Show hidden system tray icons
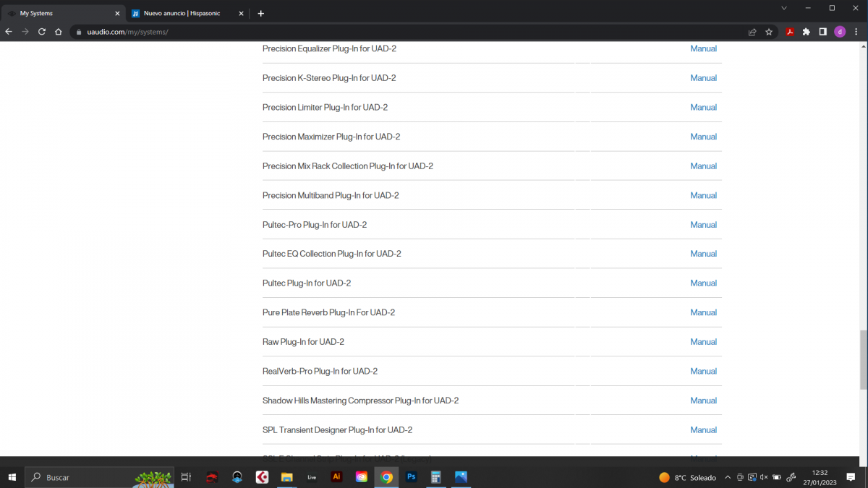Screen dimensions: 868x488 (x=728, y=477)
